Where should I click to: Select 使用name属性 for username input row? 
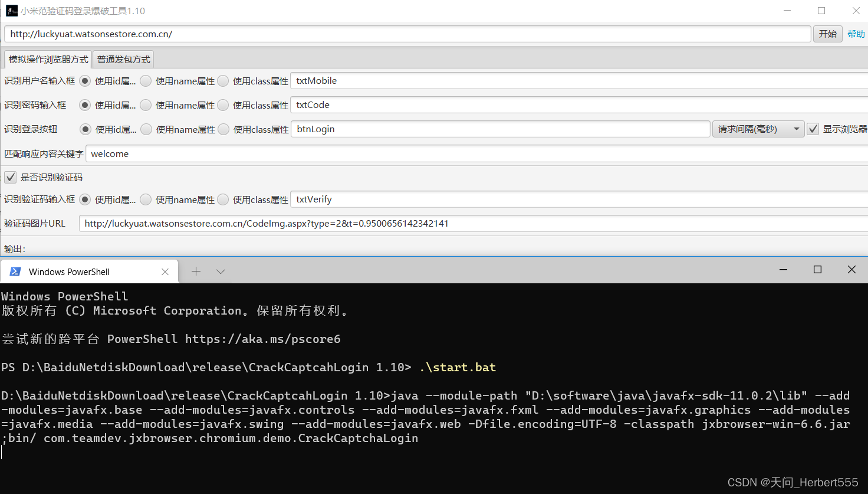click(x=146, y=81)
